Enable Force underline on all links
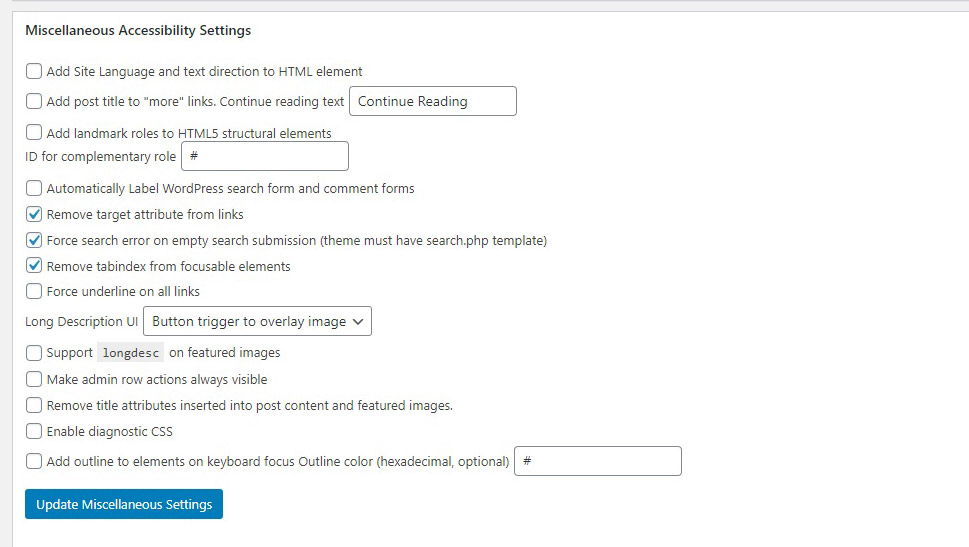 (34, 291)
